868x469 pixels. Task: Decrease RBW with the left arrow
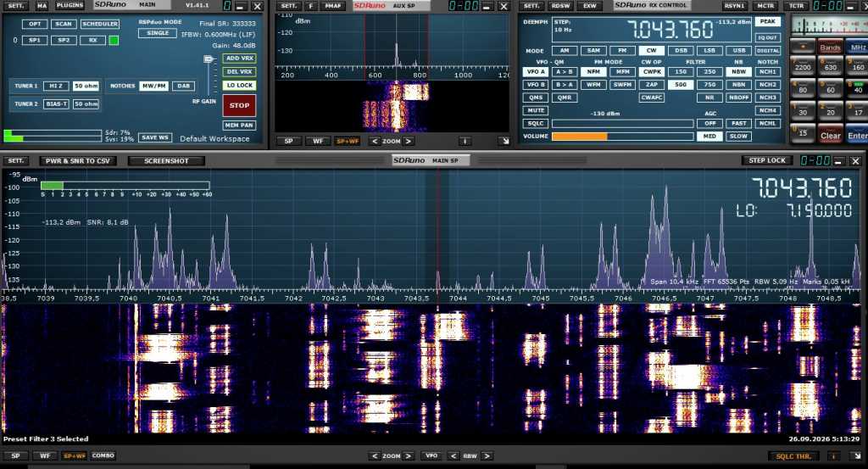453,456
